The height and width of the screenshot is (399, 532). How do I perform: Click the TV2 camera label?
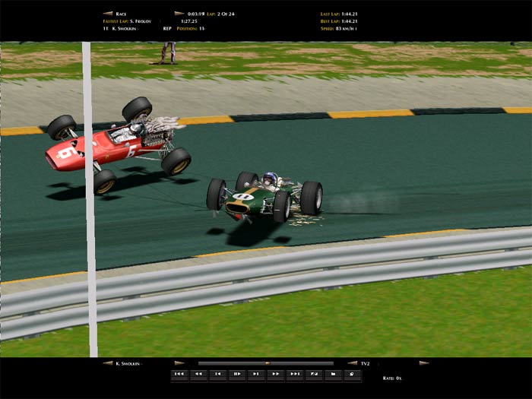pos(366,363)
